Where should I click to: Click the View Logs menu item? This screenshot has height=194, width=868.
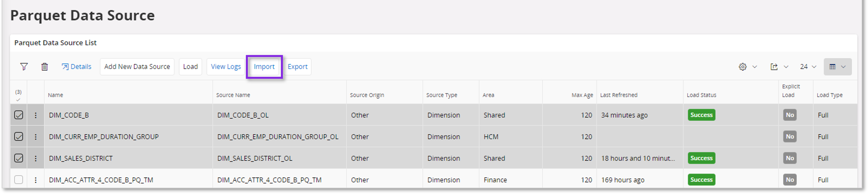coord(225,67)
